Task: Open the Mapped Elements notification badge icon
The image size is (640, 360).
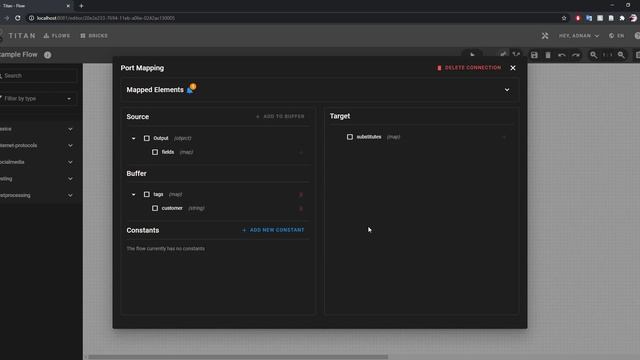Action: (x=191, y=89)
